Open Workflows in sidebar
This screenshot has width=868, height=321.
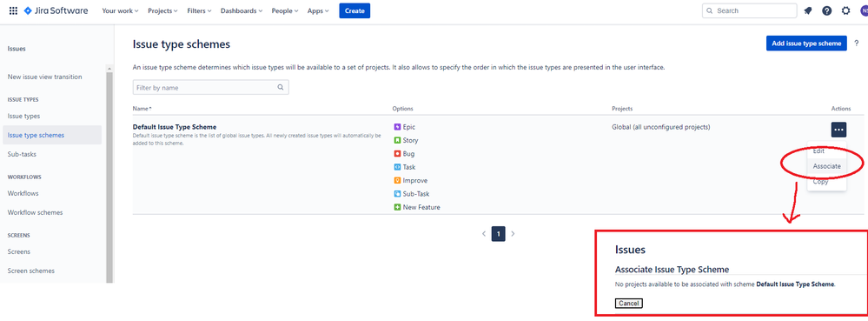(23, 193)
